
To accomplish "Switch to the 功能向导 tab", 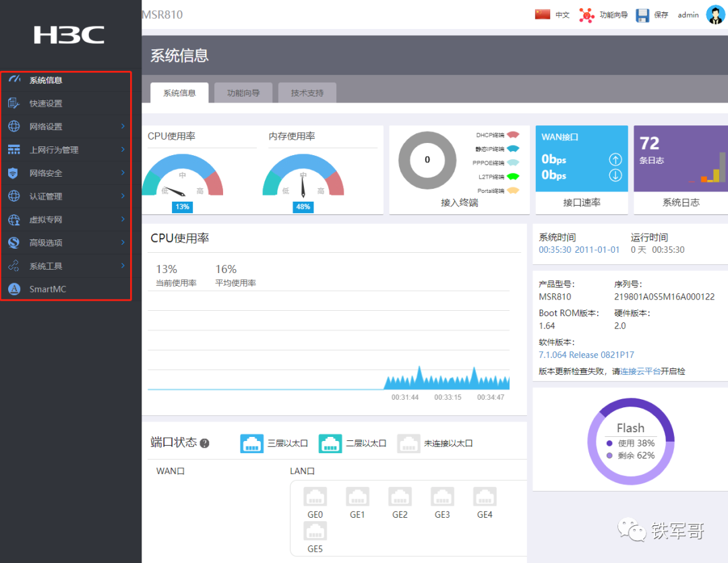I will click(x=243, y=93).
